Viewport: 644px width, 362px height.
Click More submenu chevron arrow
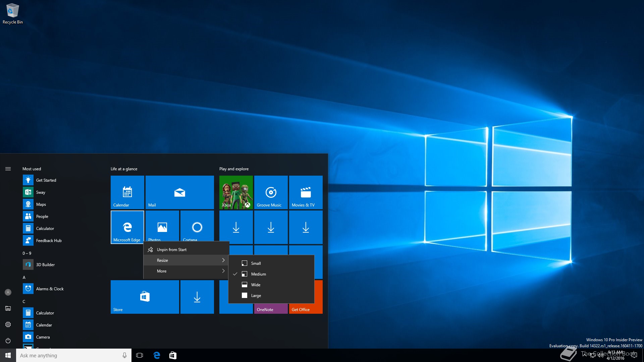[223, 271]
